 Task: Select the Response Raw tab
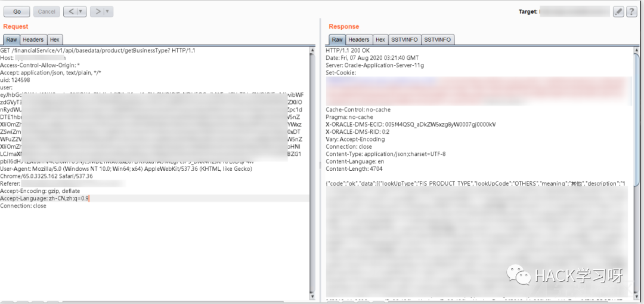(337, 39)
